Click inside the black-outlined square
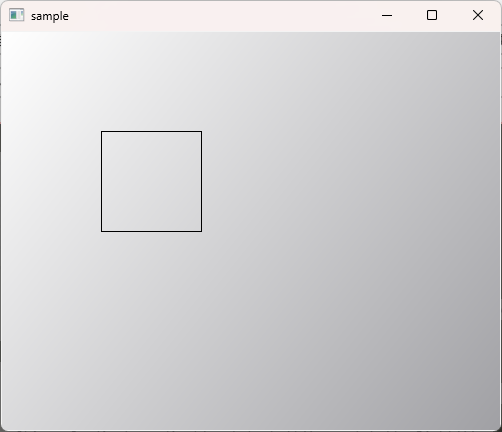The height and width of the screenshot is (432, 502). pos(151,181)
